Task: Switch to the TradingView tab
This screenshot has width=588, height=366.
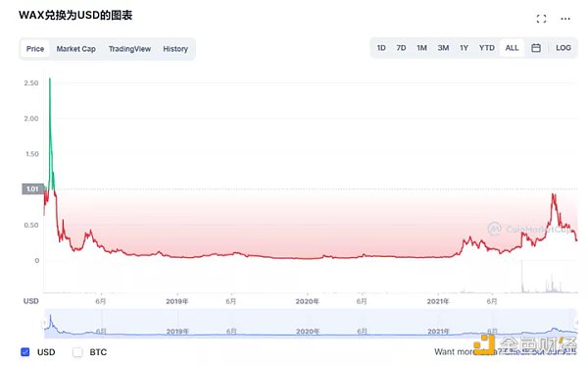Action: click(x=129, y=49)
